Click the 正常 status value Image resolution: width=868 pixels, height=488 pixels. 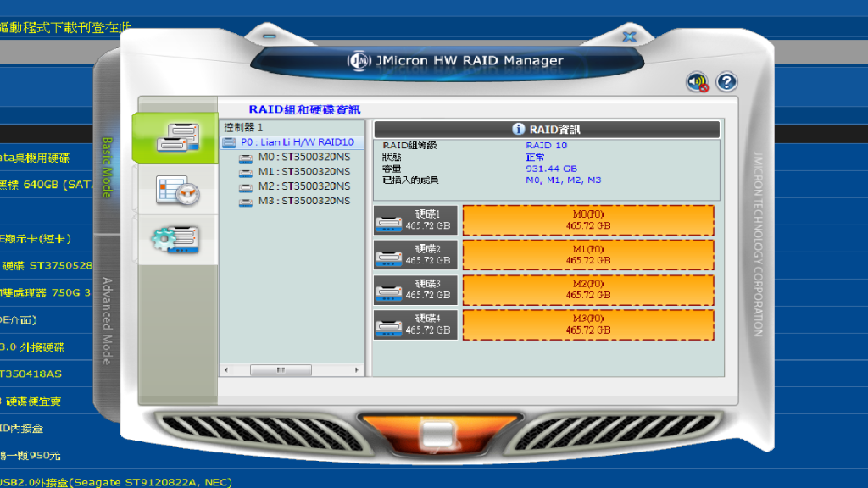pos(535,157)
